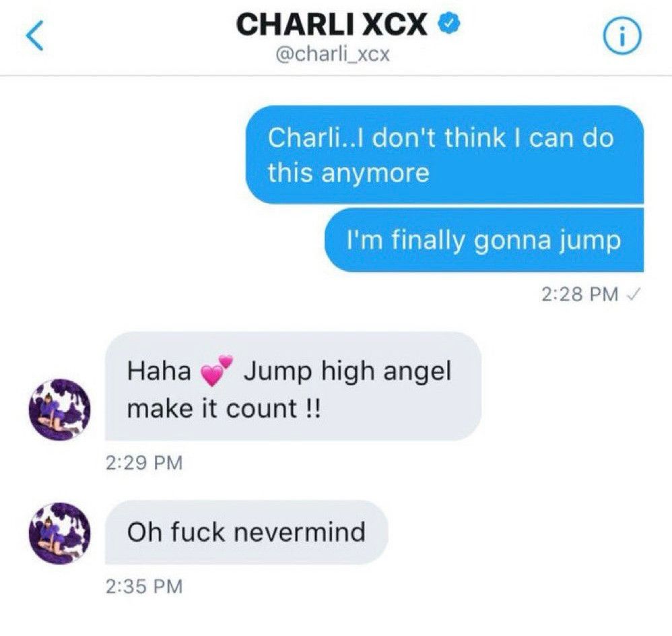Image resolution: width=672 pixels, height=636 pixels.
Task: Click the pink hearts emoji in the reply
Action: click(x=217, y=371)
